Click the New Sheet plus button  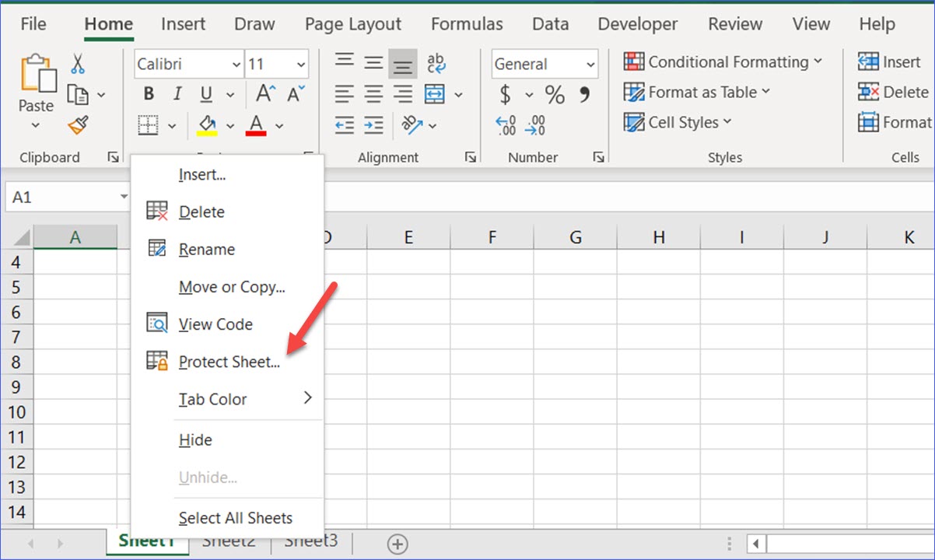click(397, 544)
